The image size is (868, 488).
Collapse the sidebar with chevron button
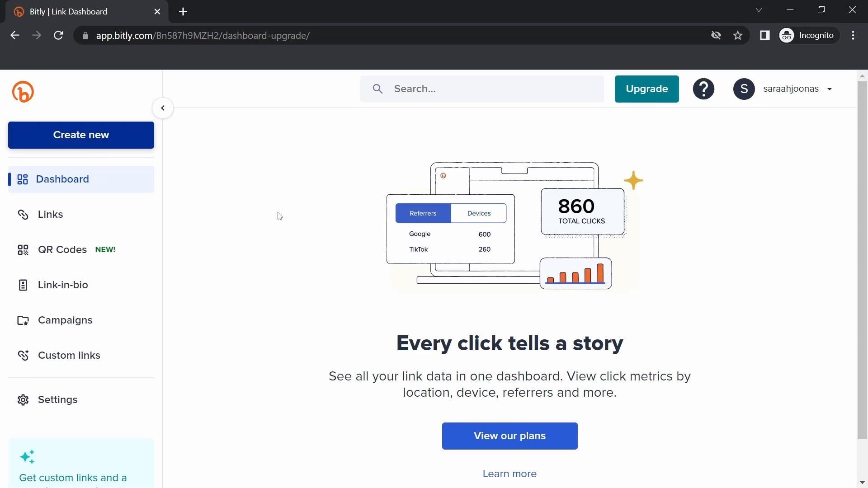(x=163, y=108)
